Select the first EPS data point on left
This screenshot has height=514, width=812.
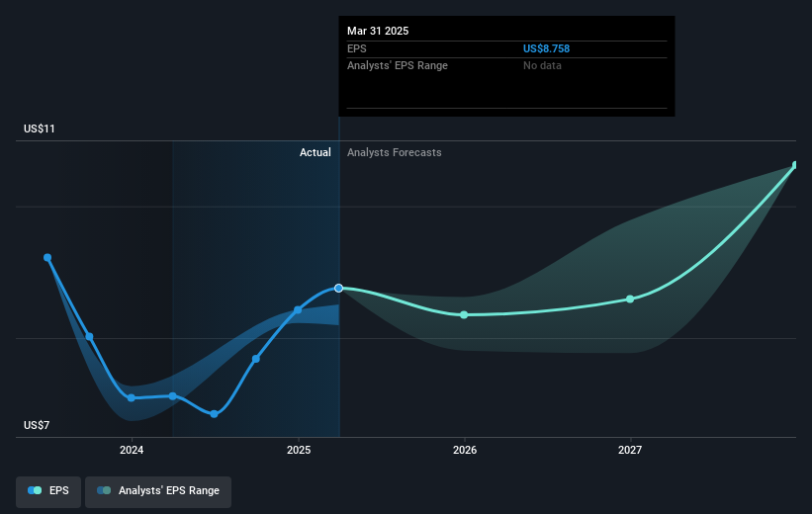tap(47, 258)
